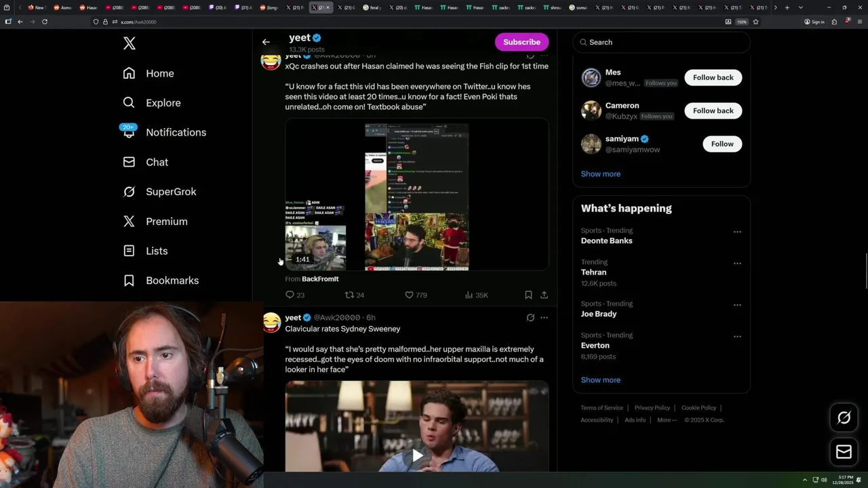The height and width of the screenshot is (488, 868).
Task: Like the xQc crashes out post
Action: (410, 295)
